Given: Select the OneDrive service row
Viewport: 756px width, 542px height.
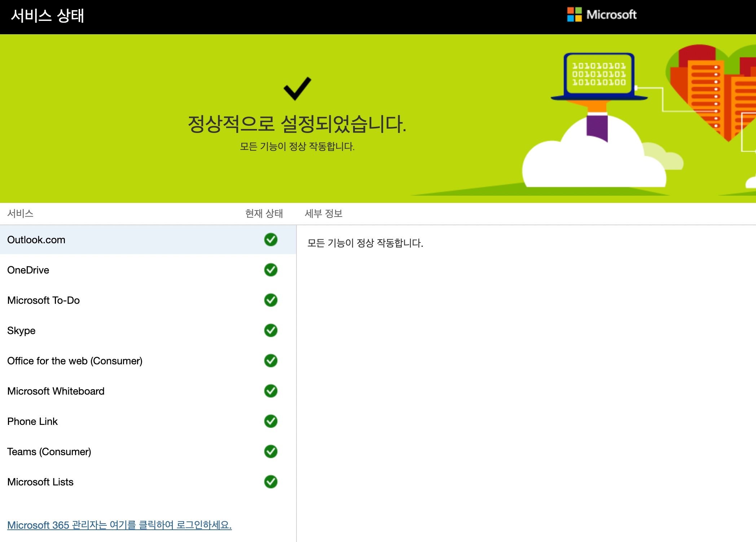Looking at the screenshot, I should point(148,270).
